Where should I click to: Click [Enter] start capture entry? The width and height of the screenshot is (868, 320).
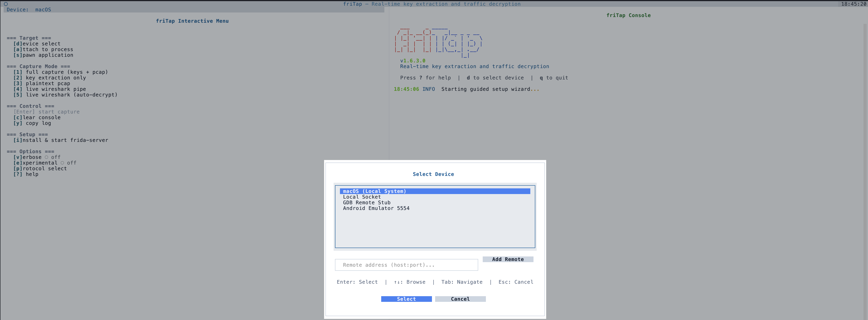pos(46,112)
